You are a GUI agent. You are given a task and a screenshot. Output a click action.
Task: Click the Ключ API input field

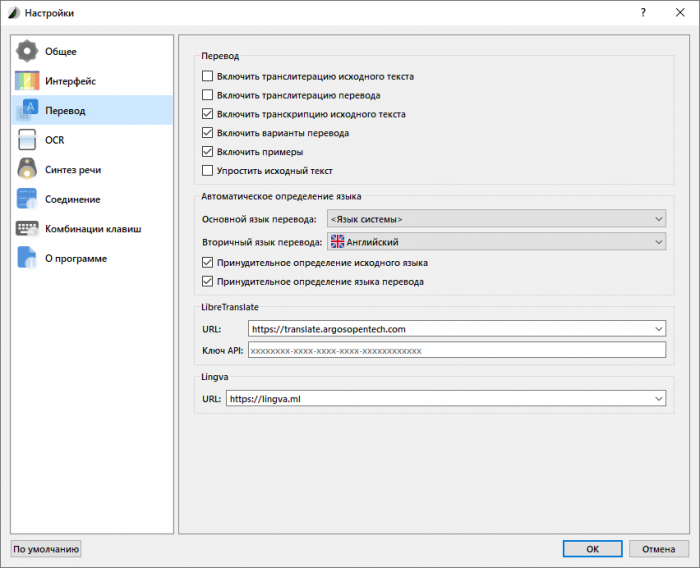(x=456, y=351)
